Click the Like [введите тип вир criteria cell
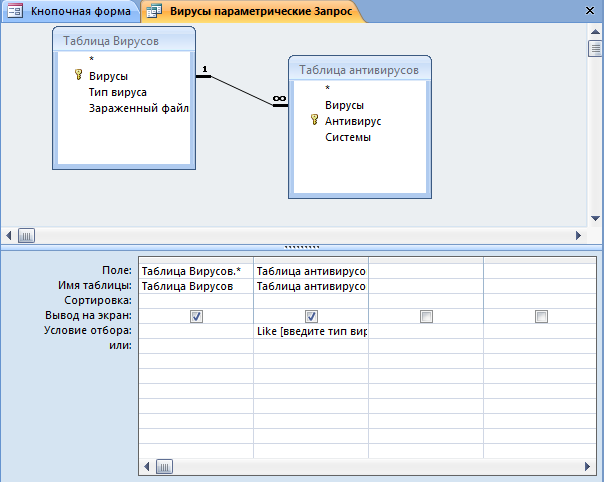604x482 pixels. pyautogui.click(x=310, y=331)
